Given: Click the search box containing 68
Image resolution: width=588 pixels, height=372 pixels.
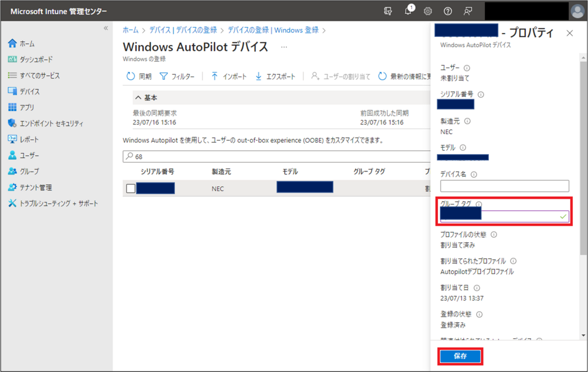Looking at the screenshot, I should [x=276, y=156].
